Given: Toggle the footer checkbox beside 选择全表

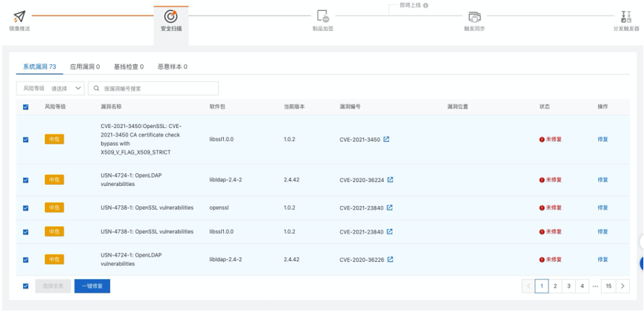Looking at the screenshot, I should 26,286.
